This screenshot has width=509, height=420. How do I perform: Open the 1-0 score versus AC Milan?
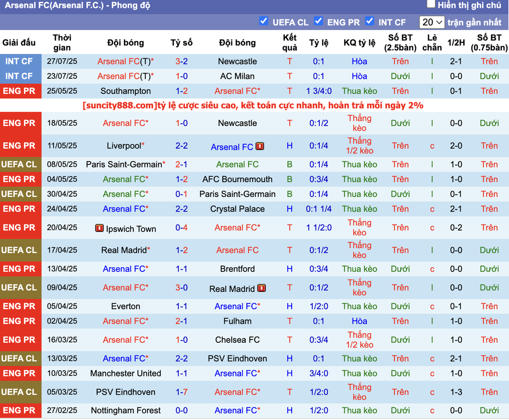tap(181, 76)
